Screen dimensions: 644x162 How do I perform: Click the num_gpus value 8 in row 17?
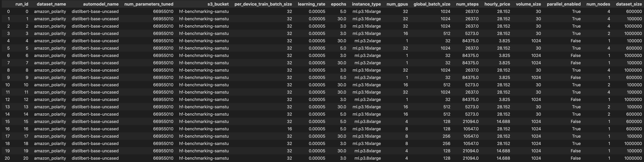tap(406, 136)
